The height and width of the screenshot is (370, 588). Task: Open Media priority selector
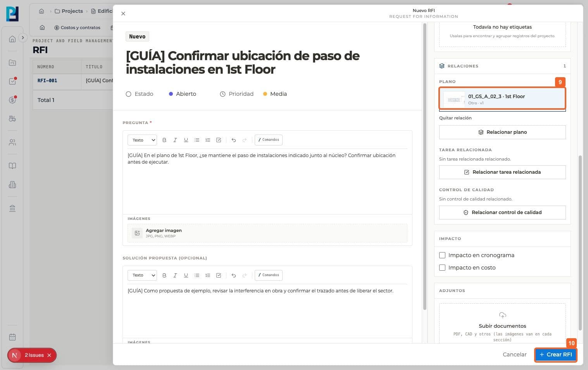click(x=275, y=94)
